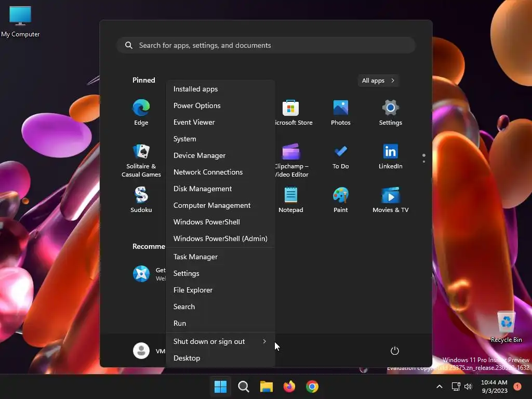Select Run from context menu

click(220, 323)
